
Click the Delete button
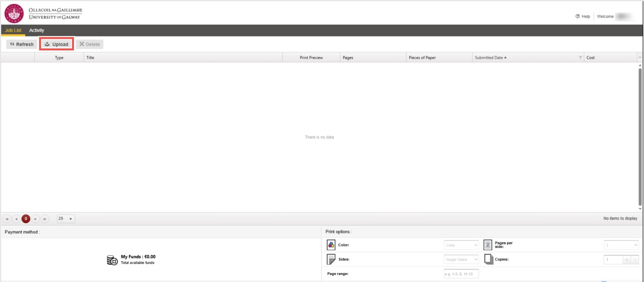89,44
